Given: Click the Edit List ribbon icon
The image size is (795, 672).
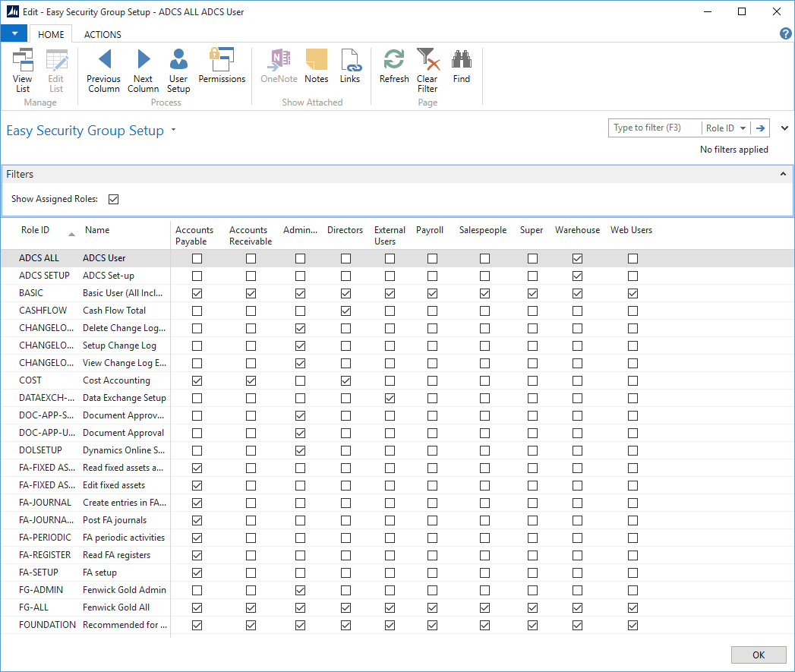Looking at the screenshot, I should (56, 71).
